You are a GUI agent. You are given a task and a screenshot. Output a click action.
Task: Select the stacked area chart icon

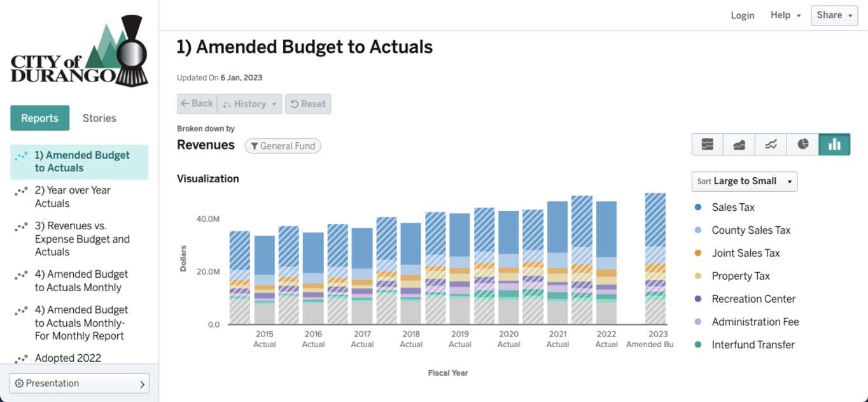point(739,145)
